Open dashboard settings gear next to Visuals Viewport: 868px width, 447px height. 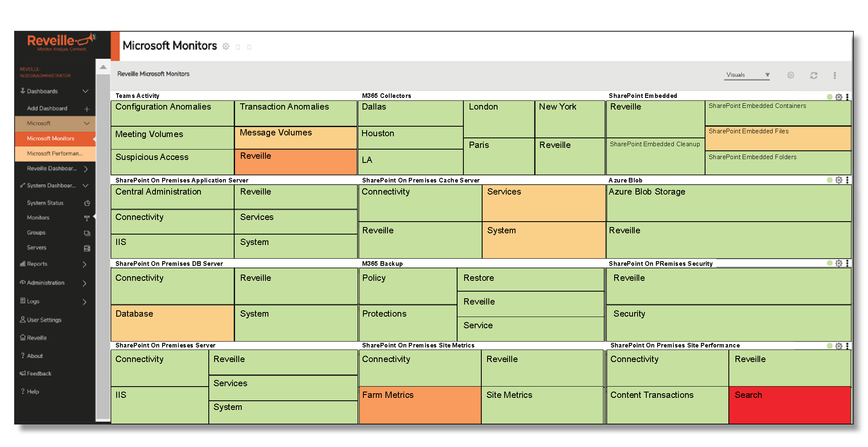pos(790,75)
